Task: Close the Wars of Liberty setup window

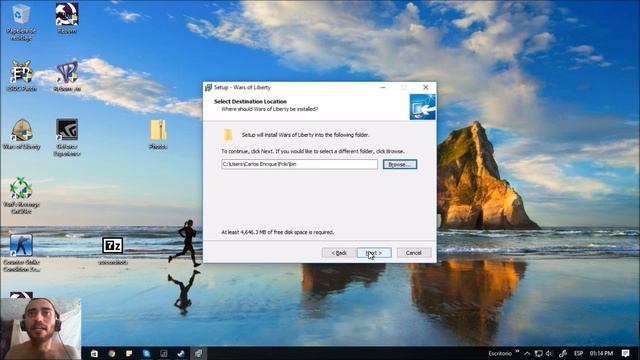Action: (x=425, y=87)
